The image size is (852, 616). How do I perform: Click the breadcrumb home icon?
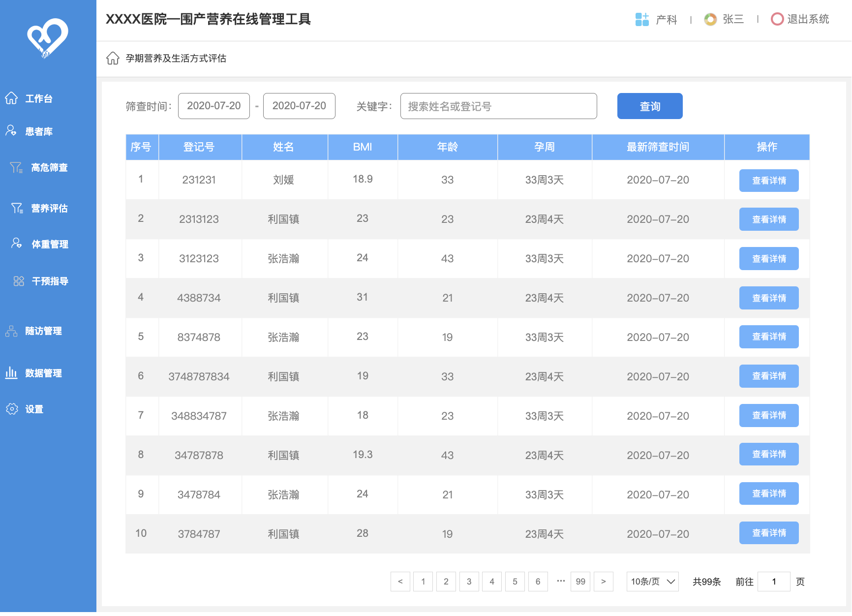113,58
